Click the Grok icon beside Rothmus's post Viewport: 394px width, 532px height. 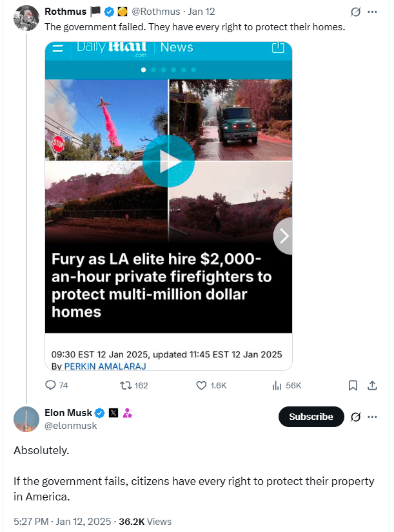(x=355, y=12)
